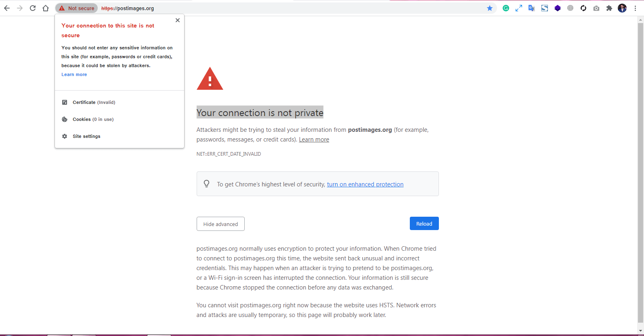Click turn on enhanced protection link
This screenshot has height=336, width=644.
(365, 184)
